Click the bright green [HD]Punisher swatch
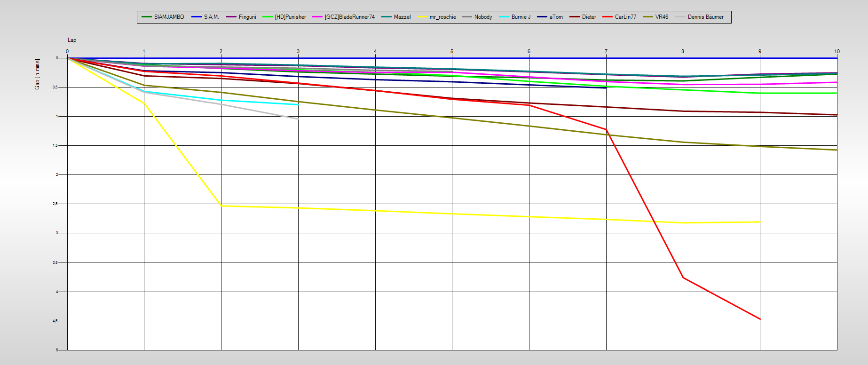 pyautogui.click(x=268, y=17)
